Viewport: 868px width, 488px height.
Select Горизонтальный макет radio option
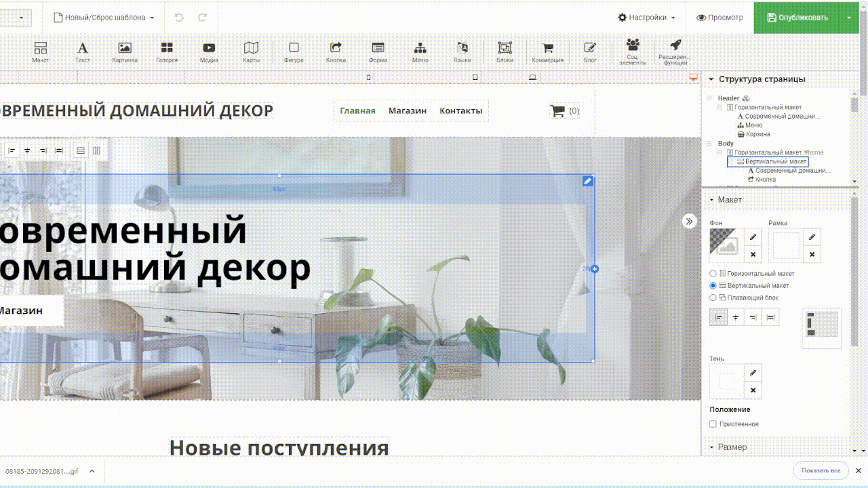[713, 274]
